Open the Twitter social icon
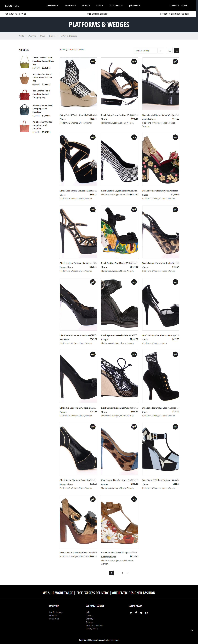Viewport: 198px width, 644px height. 141,613
